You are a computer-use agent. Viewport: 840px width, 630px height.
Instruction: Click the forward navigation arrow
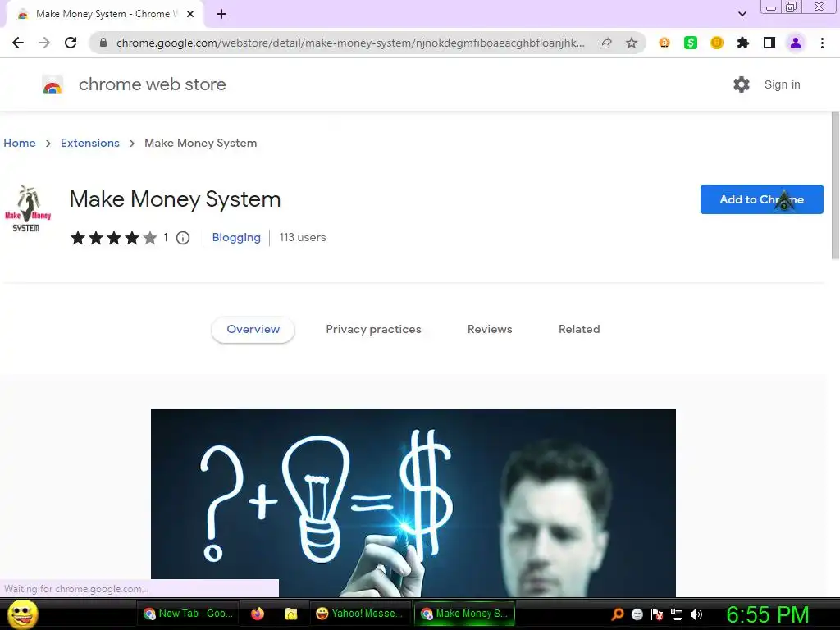44,43
